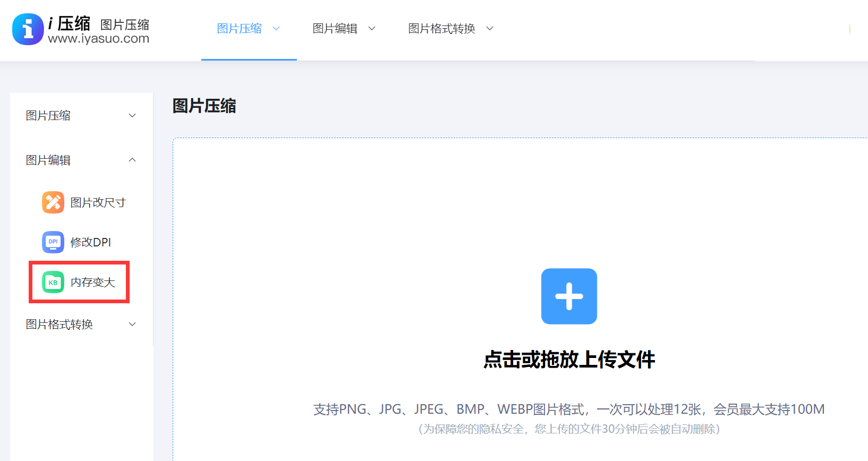This screenshot has width=868, height=461.
Task: Open dropdown arrow beside top 图片格式转换
Action: click(x=490, y=29)
